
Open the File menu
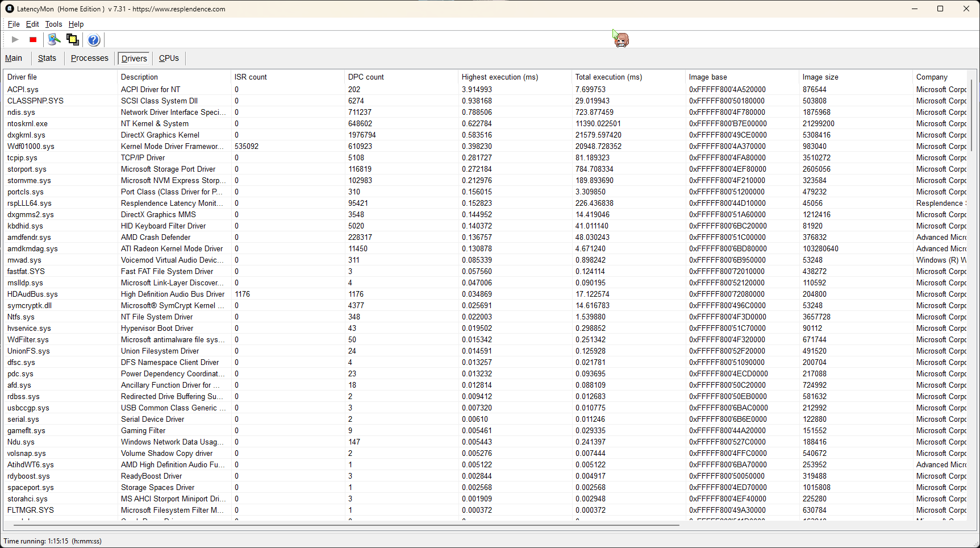tap(14, 24)
